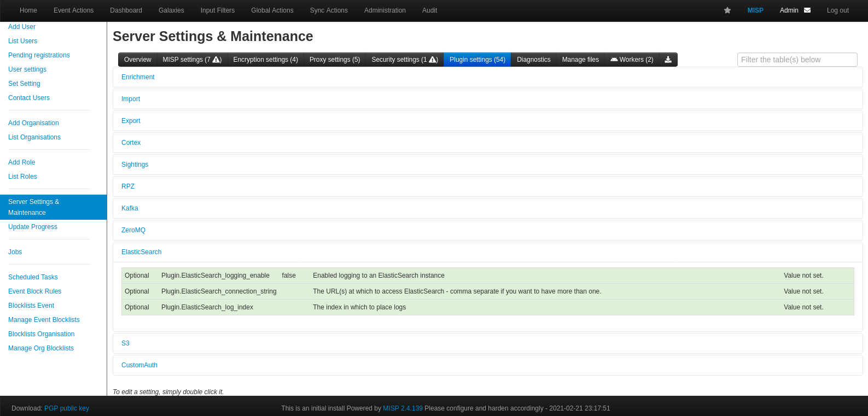This screenshot has height=416, width=868.
Task: Open the Administration menu
Action: pyautogui.click(x=385, y=10)
